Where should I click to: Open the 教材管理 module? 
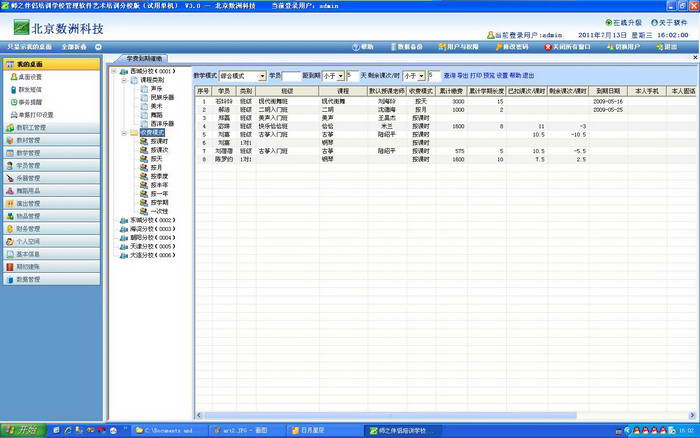pyautogui.click(x=52, y=140)
